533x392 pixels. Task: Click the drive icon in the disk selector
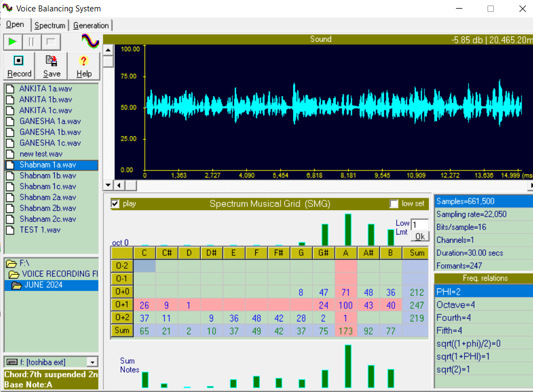click(x=11, y=362)
